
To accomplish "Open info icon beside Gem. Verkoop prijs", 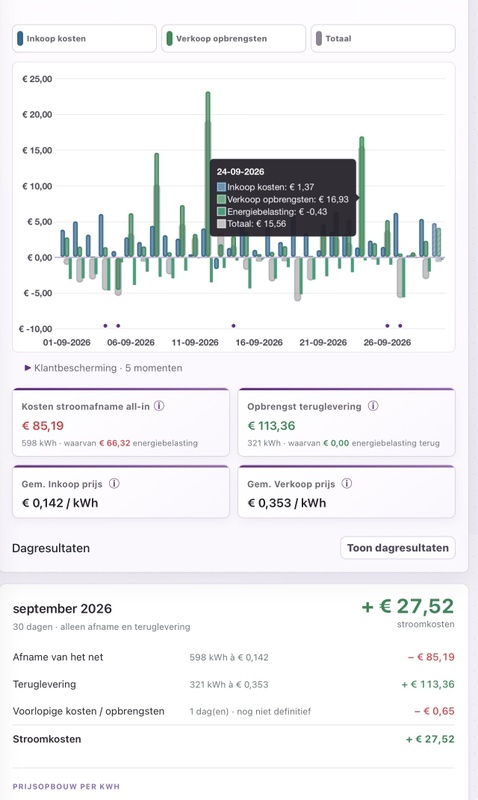I will tap(347, 484).
